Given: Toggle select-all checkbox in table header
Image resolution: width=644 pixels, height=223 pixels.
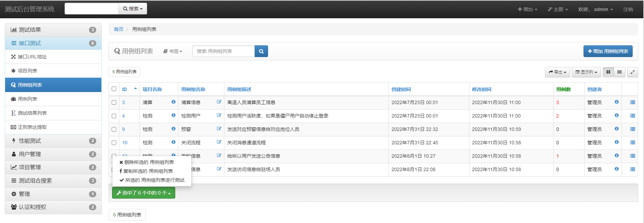Looking at the screenshot, I should [114, 89].
